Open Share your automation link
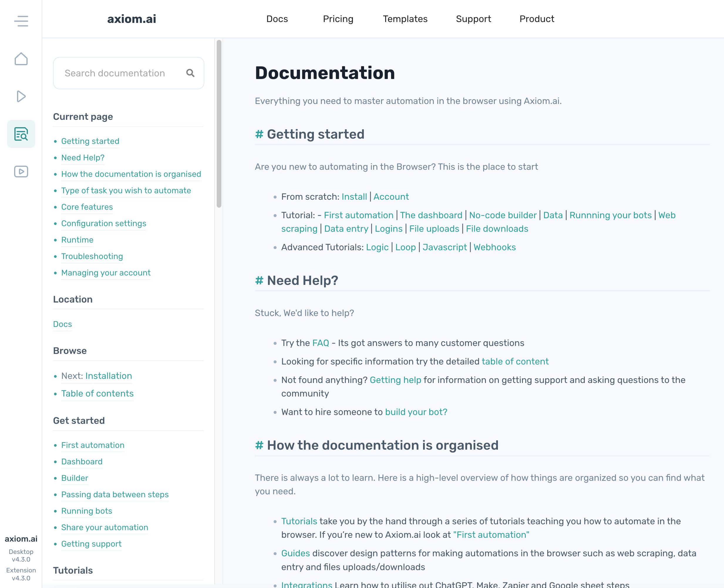The width and height of the screenshot is (724, 588). tap(105, 528)
